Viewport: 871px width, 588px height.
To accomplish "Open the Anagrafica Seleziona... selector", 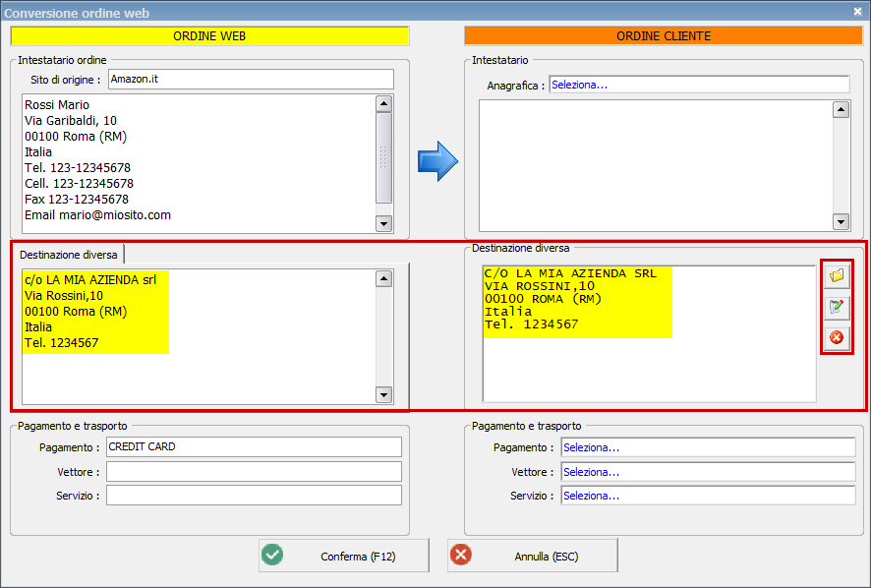I will pos(699,85).
